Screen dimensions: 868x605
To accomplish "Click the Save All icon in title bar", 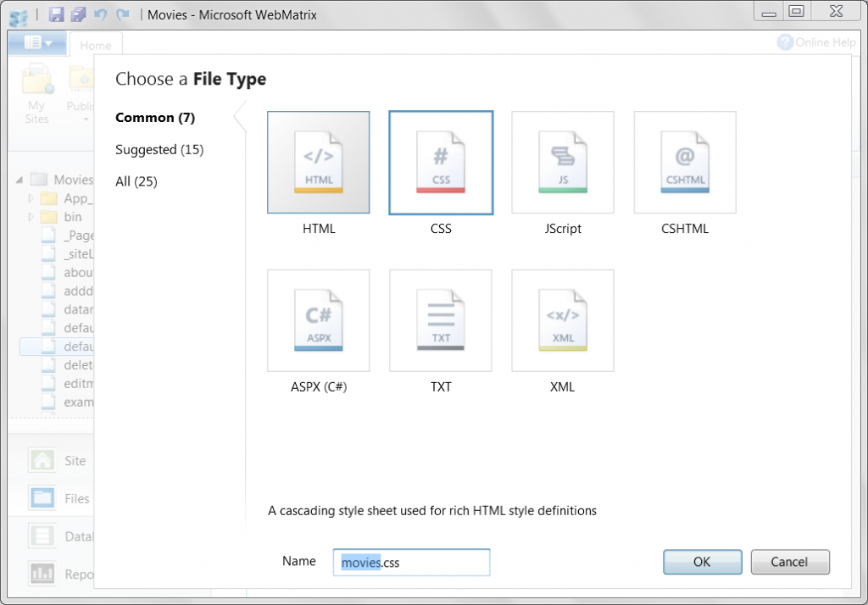I will [x=78, y=14].
